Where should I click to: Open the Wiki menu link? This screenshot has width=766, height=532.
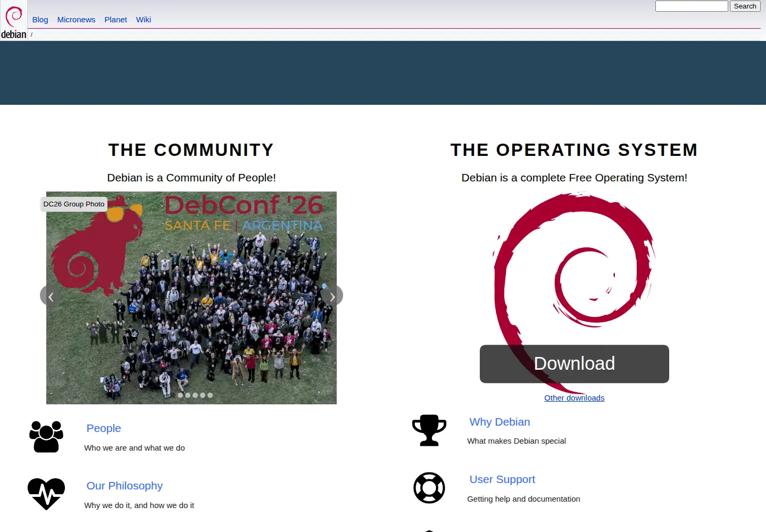[x=144, y=20]
